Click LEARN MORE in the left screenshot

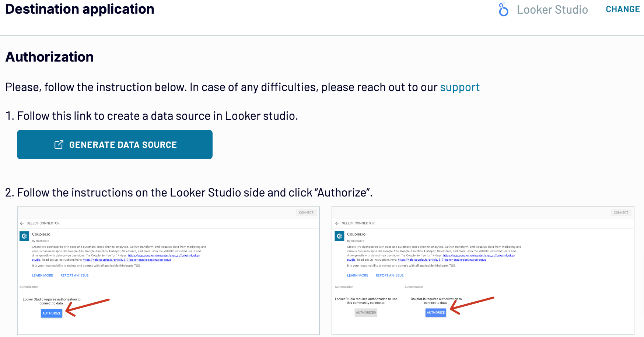click(42, 275)
